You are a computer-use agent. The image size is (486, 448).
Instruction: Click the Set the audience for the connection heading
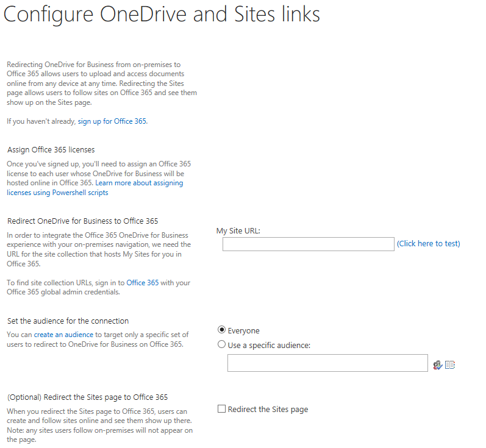click(x=68, y=321)
